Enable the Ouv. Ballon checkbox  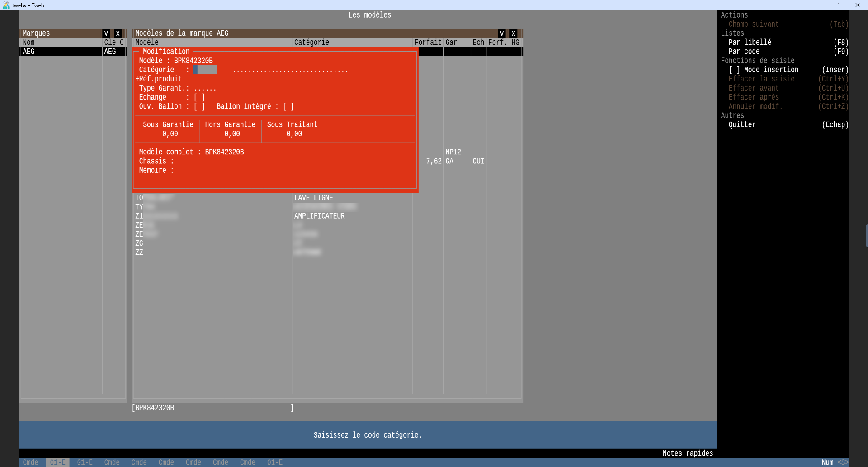199,106
